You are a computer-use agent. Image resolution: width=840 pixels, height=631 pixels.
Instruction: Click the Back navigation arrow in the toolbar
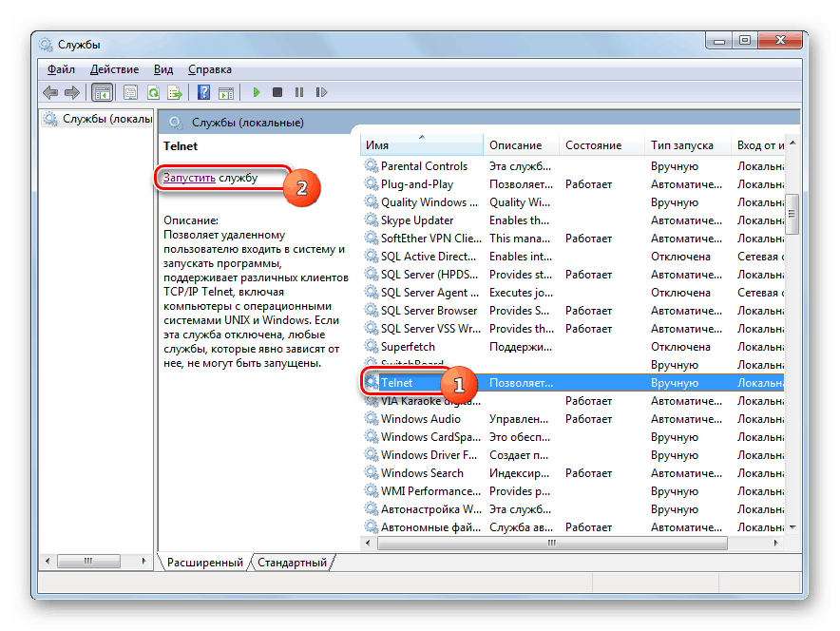coord(49,91)
